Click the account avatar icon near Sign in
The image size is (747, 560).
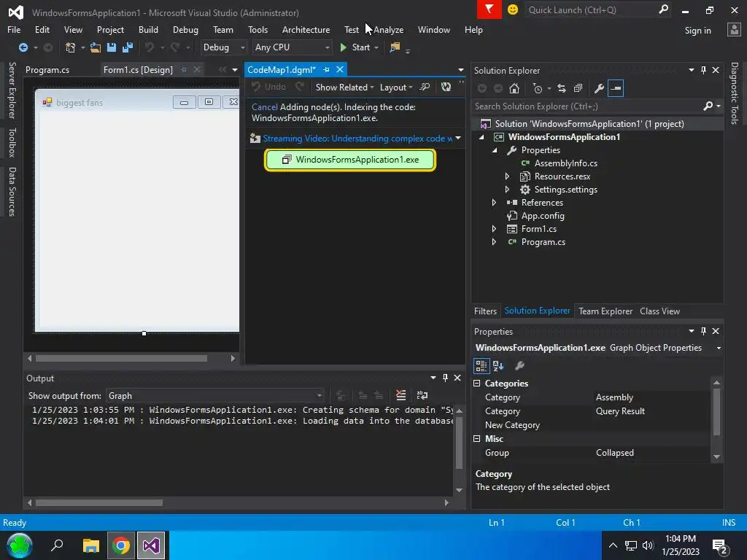[734, 29]
